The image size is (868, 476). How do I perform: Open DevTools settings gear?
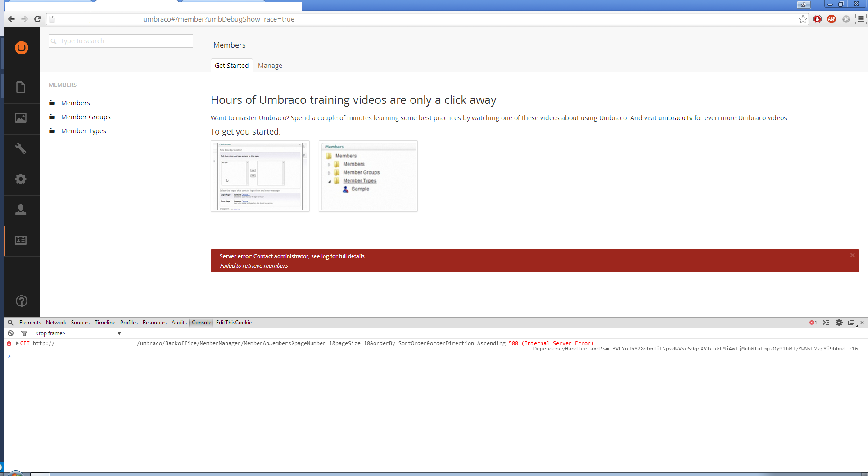839,323
